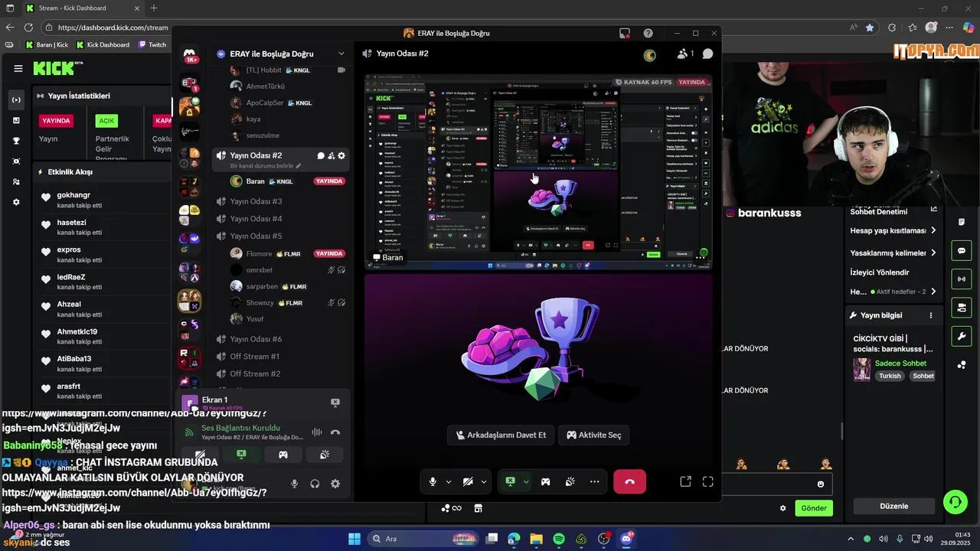The image size is (980, 551).
Task: Hang up the Discord voice call
Action: [629, 481]
